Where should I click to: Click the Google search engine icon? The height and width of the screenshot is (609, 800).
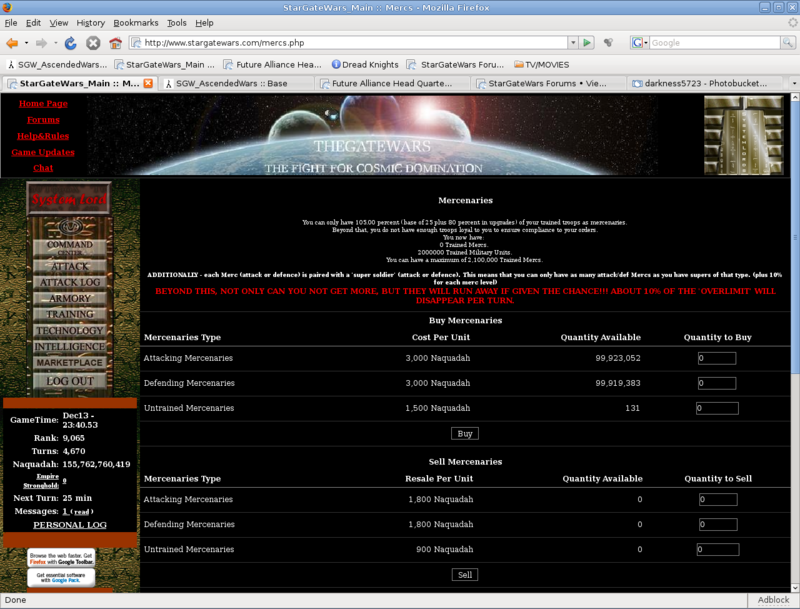pyautogui.click(x=637, y=43)
